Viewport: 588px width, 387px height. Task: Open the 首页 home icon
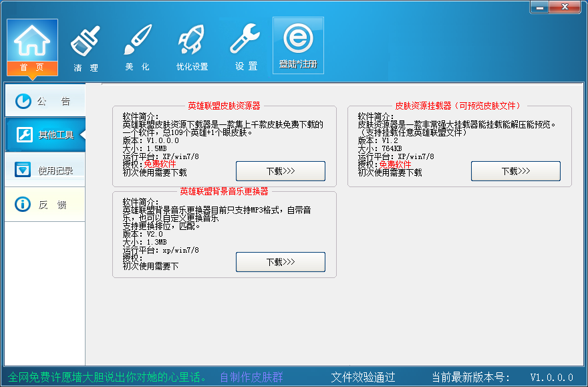click(x=32, y=47)
